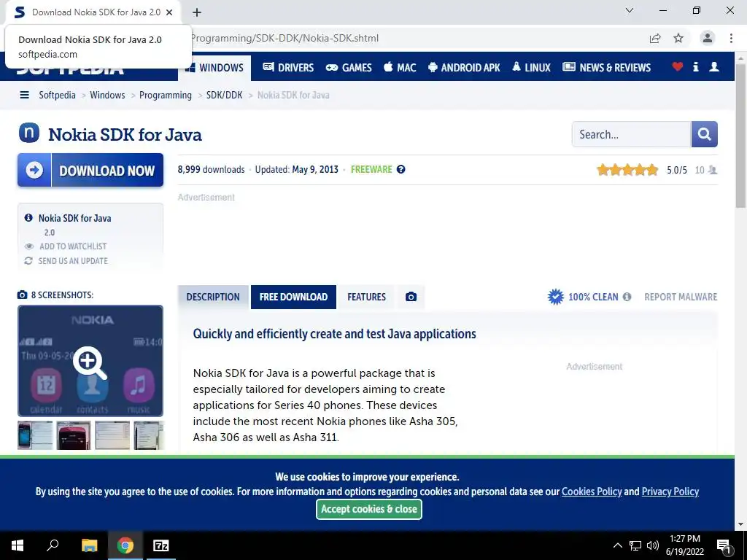The image size is (747, 560).
Task: Go to Softpedia breadcrumb link
Action: 57,95
